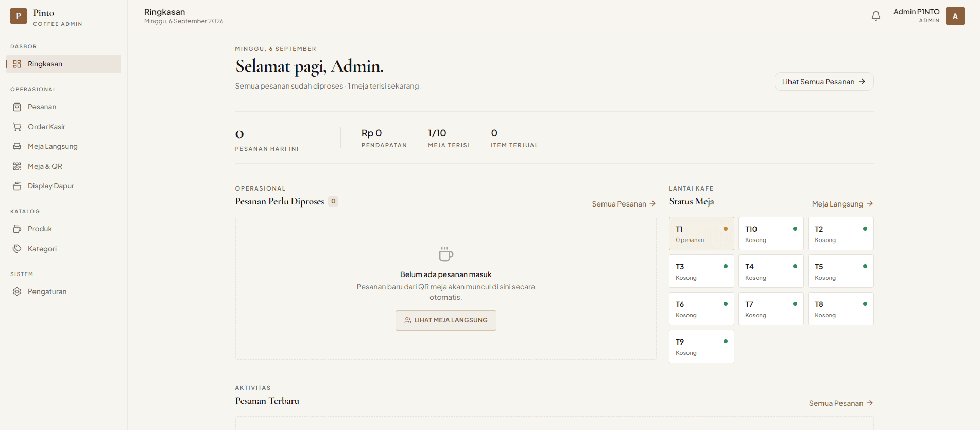The height and width of the screenshot is (430, 980).
Task: Open table card T5
Action: (x=841, y=271)
